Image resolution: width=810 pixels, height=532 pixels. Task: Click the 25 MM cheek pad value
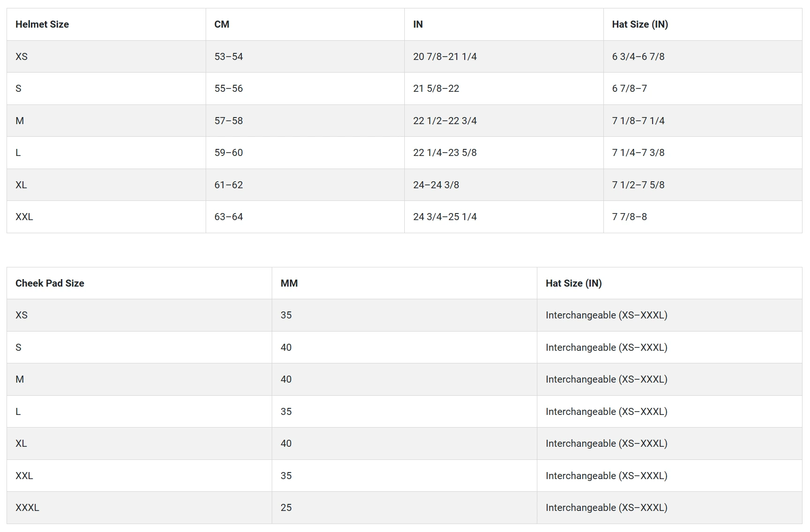286,508
